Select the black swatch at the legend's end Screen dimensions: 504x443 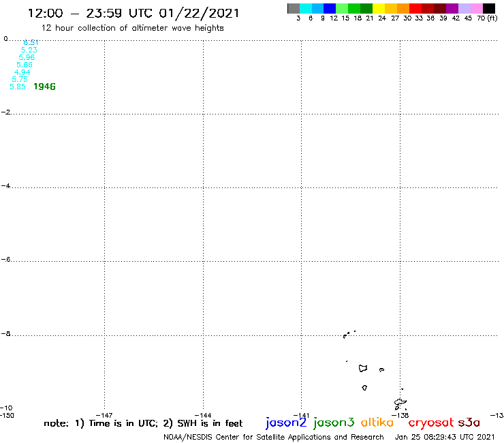[x=489, y=8]
